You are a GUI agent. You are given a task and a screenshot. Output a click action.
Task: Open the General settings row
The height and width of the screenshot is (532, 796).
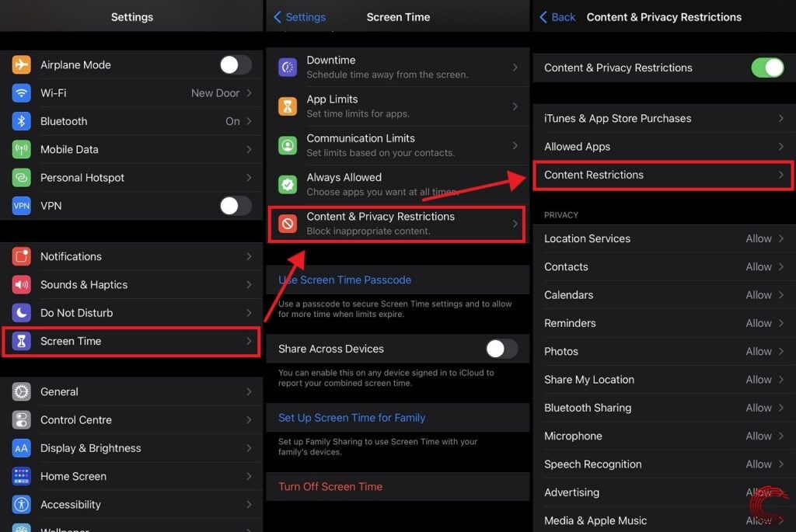[x=131, y=391]
